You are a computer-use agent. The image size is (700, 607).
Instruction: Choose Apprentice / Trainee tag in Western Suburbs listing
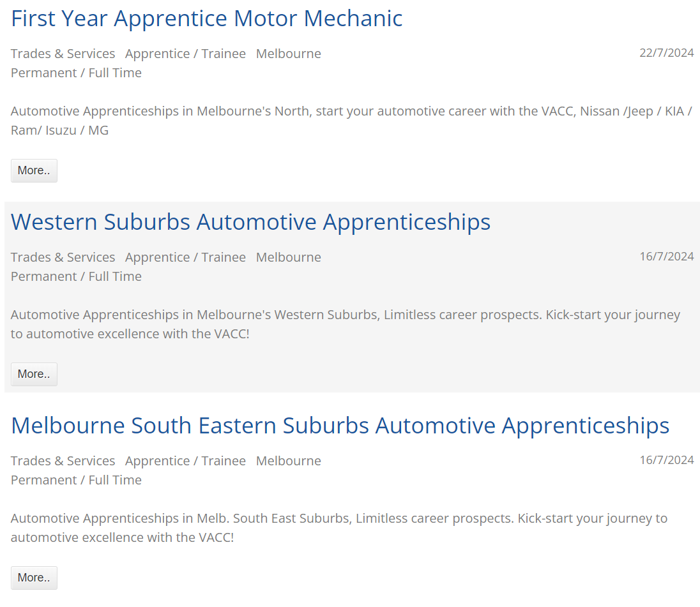click(x=185, y=257)
